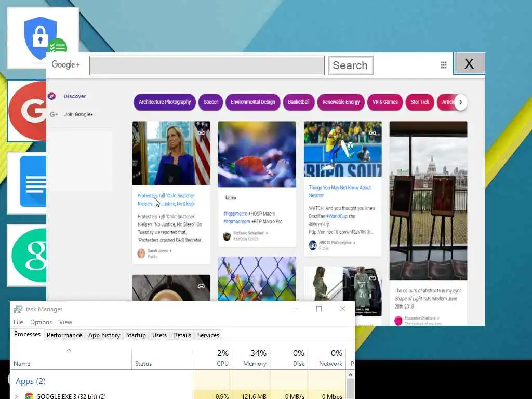Sort processes by Network column
Image resolution: width=532 pixels, height=399 pixels.
point(327,358)
